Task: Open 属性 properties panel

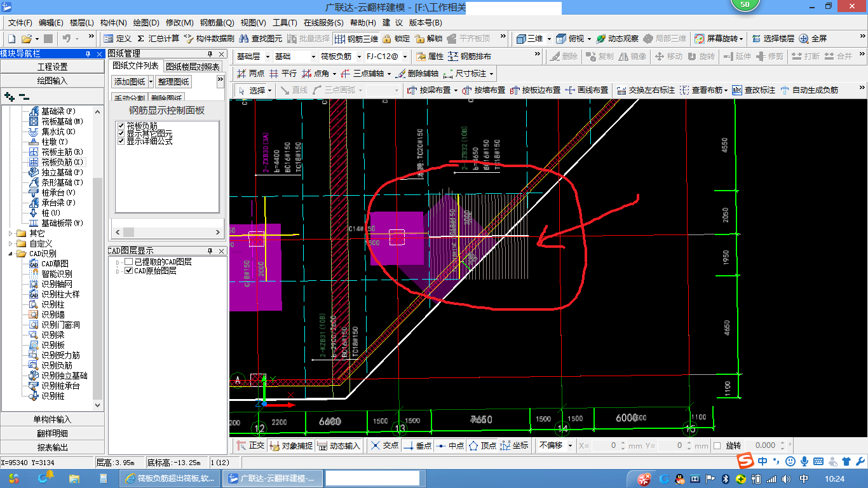Action: [430, 57]
